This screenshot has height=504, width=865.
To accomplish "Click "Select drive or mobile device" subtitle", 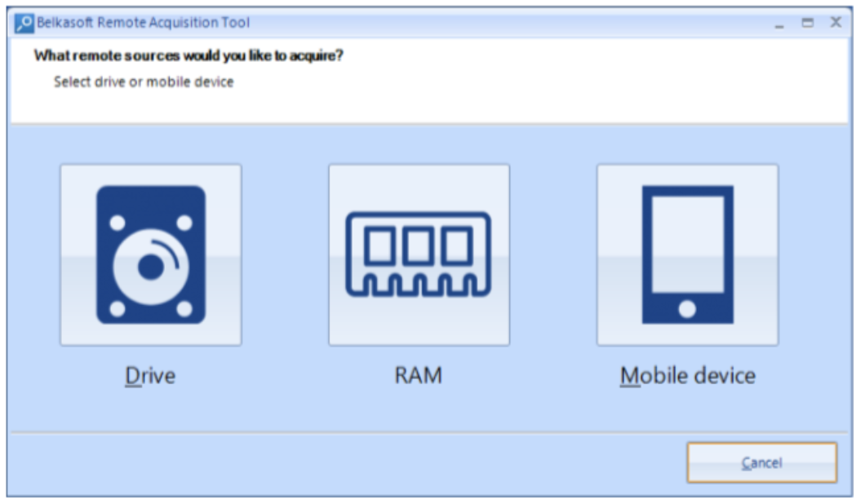I will click(144, 82).
